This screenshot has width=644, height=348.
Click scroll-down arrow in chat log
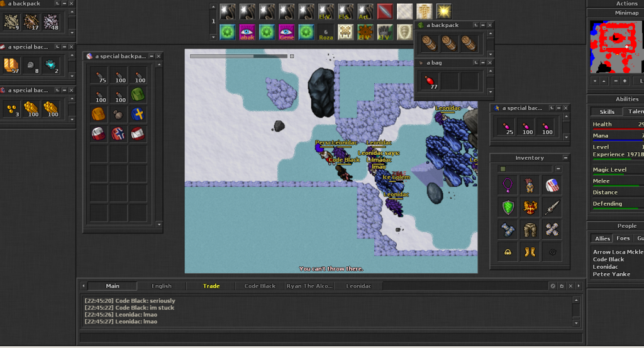tap(576, 323)
